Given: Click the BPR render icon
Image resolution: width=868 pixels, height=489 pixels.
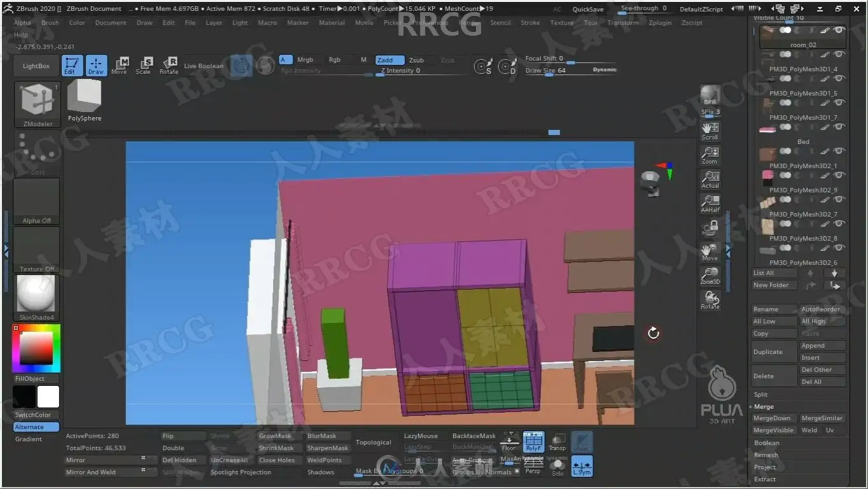Looking at the screenshot, I should [x=710, y=96].
